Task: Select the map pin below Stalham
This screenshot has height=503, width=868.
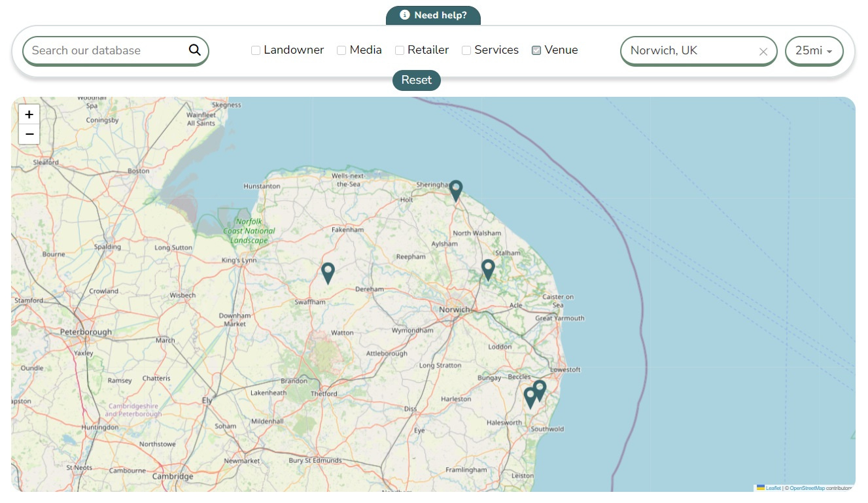Action: [x=488, y=270]
